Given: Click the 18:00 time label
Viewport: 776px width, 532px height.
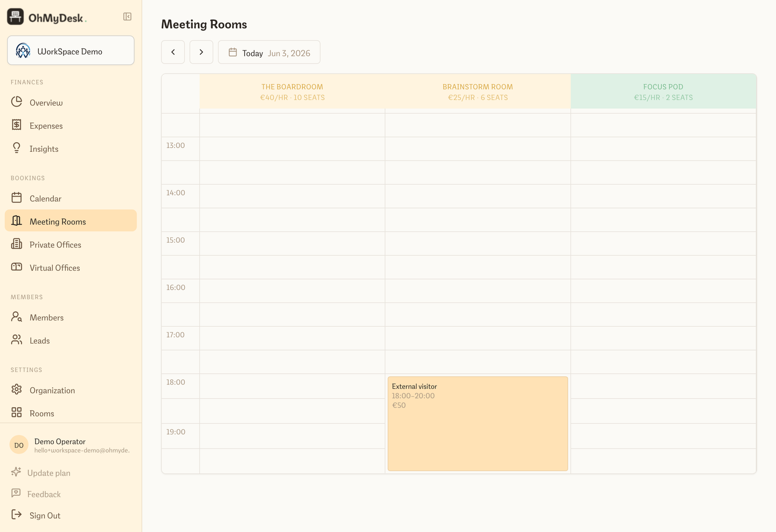Looking at the screenshot, I should pos(176,382).
